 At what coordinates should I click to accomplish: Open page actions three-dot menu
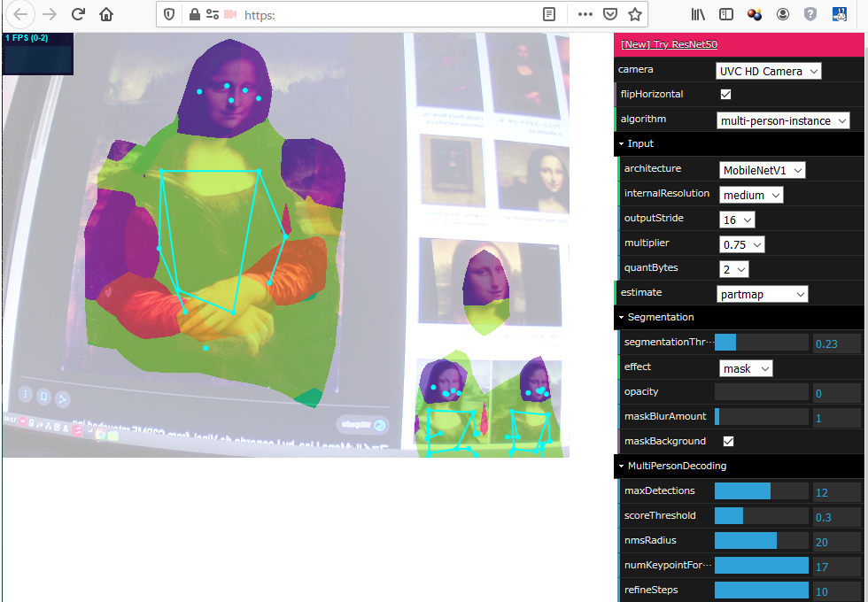pyautogui.click(x=585, y=14)
